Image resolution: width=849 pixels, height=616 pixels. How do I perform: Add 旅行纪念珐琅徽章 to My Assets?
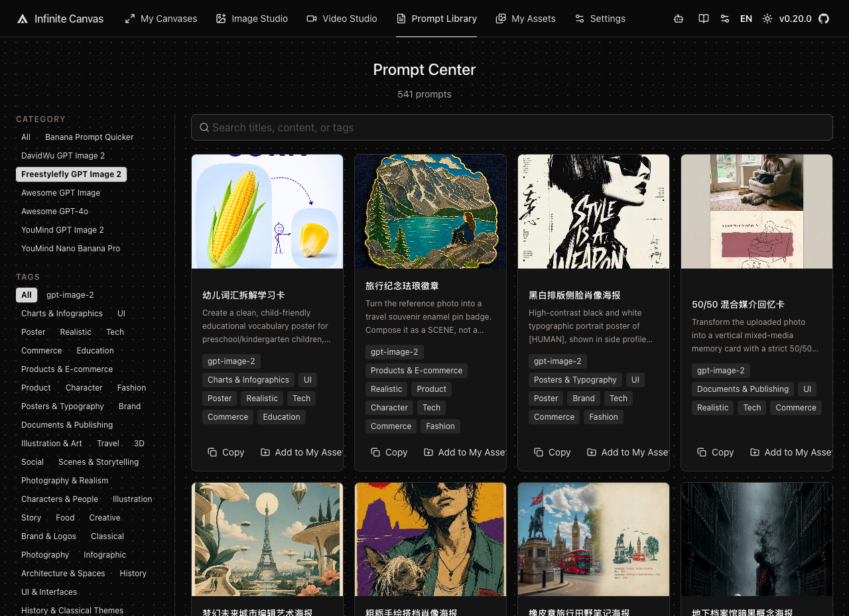tap(465, 452)
